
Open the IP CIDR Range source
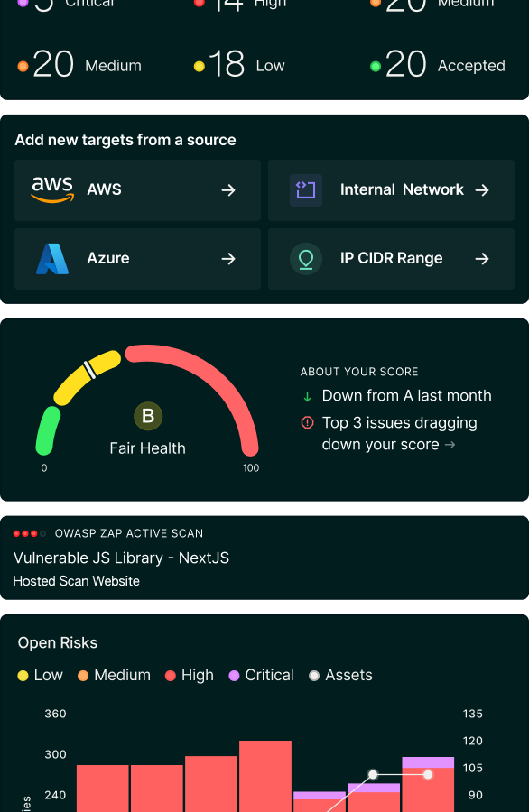391,259
